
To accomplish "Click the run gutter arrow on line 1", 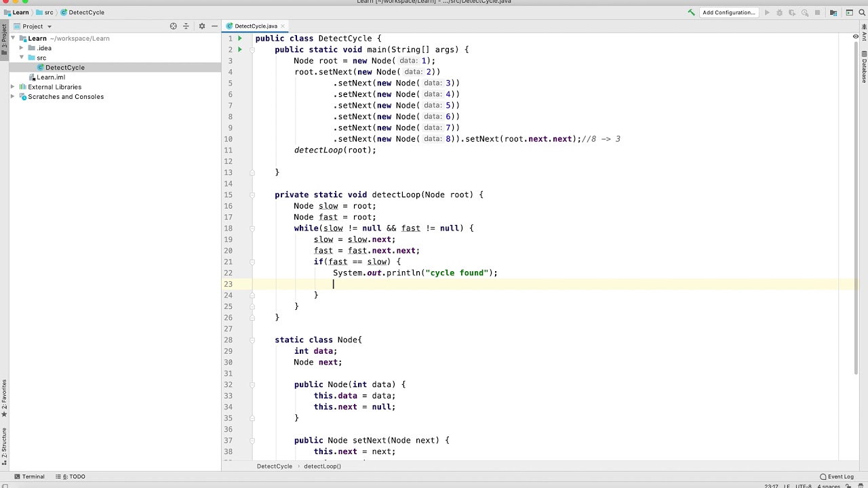I will point(240,39).
